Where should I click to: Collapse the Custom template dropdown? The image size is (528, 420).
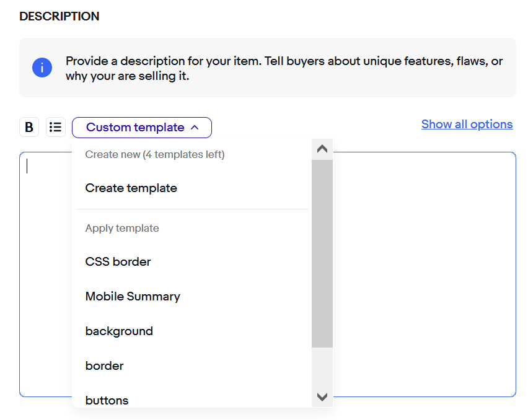[x=142, y=128]
